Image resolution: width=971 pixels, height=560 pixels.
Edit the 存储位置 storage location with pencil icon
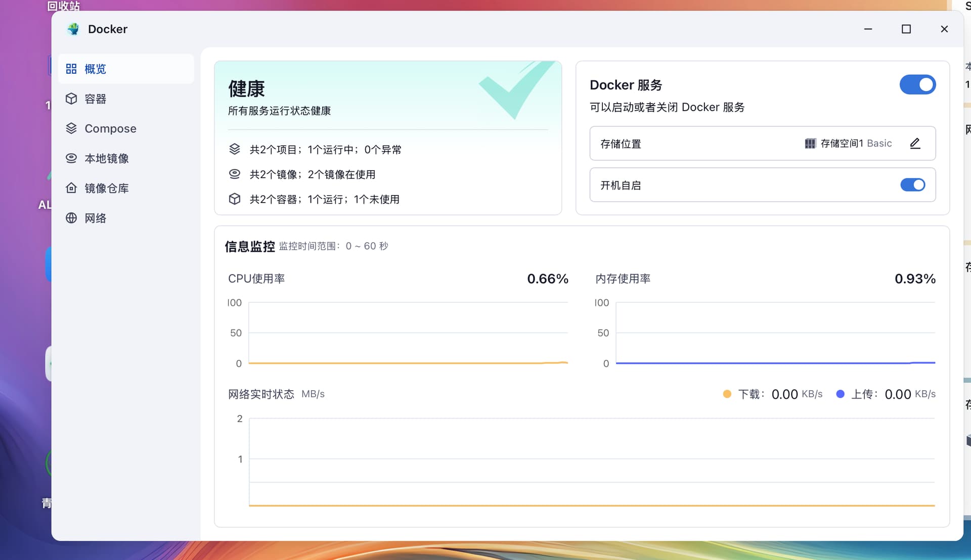pyautogui.click(x=915, y=144)
